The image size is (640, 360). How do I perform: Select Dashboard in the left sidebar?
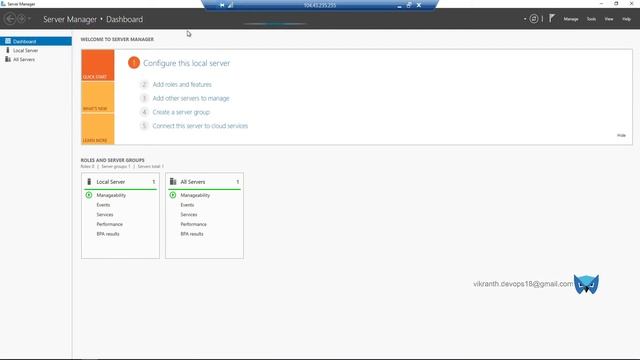coord(36,41)
